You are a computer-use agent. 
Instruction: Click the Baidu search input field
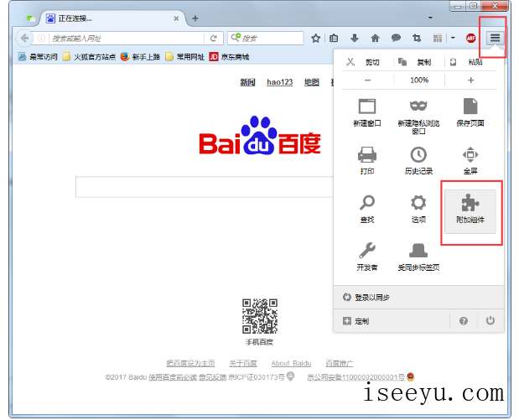coord(205,187)
